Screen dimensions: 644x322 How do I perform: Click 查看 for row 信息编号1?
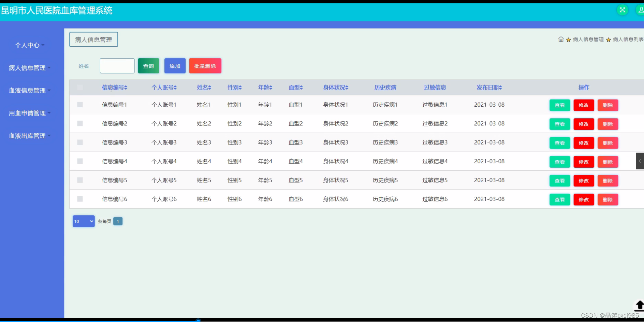[x=559, y=105]
